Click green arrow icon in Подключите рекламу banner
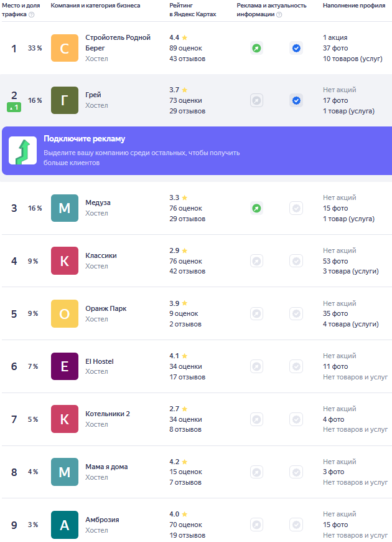392x542 pixels. tap(23, 150)
